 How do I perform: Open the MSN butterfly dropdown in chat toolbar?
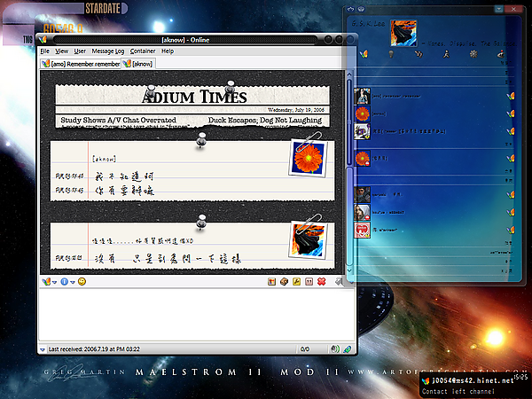pos(47,281)
